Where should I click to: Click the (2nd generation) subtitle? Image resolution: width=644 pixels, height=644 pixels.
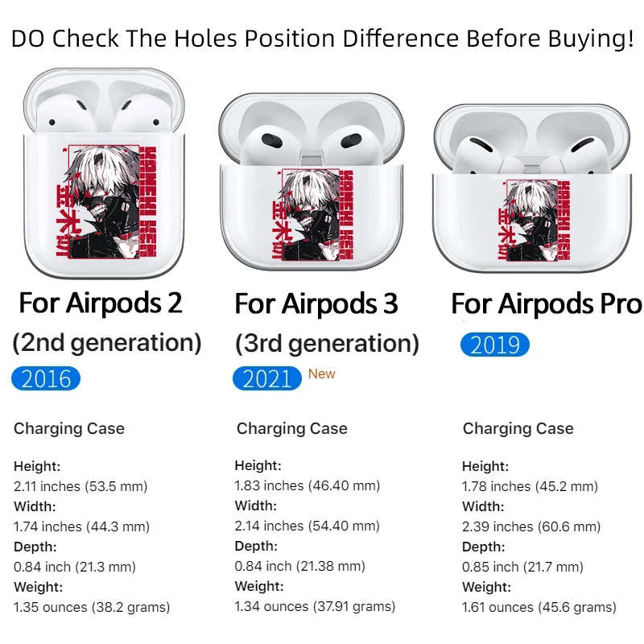tap(107, 343)
